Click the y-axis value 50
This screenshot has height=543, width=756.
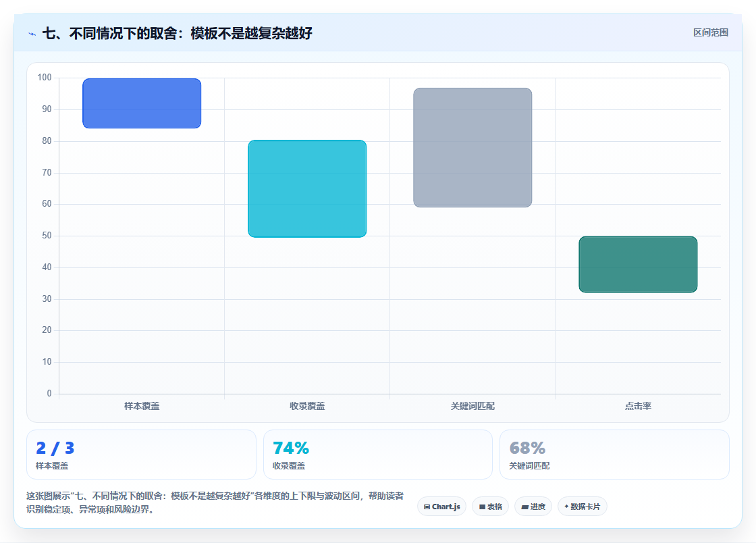(x=47, y=235)
